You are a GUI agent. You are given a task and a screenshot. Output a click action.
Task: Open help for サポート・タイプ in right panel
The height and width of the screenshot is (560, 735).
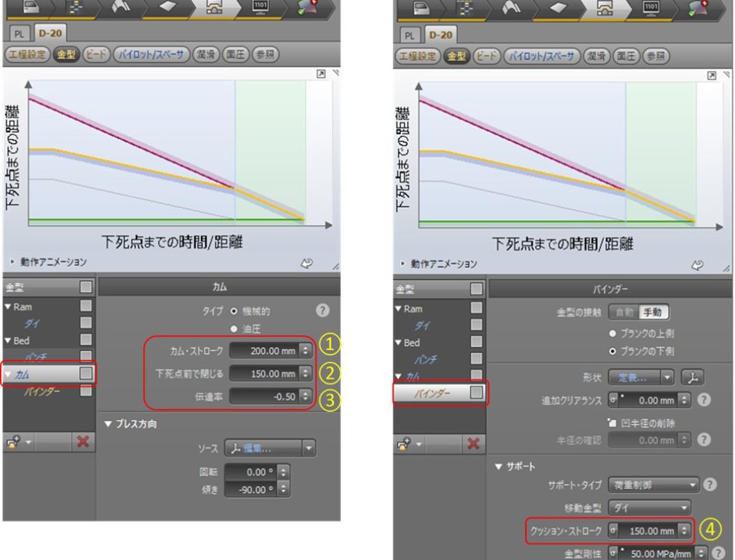pos(710,484)
